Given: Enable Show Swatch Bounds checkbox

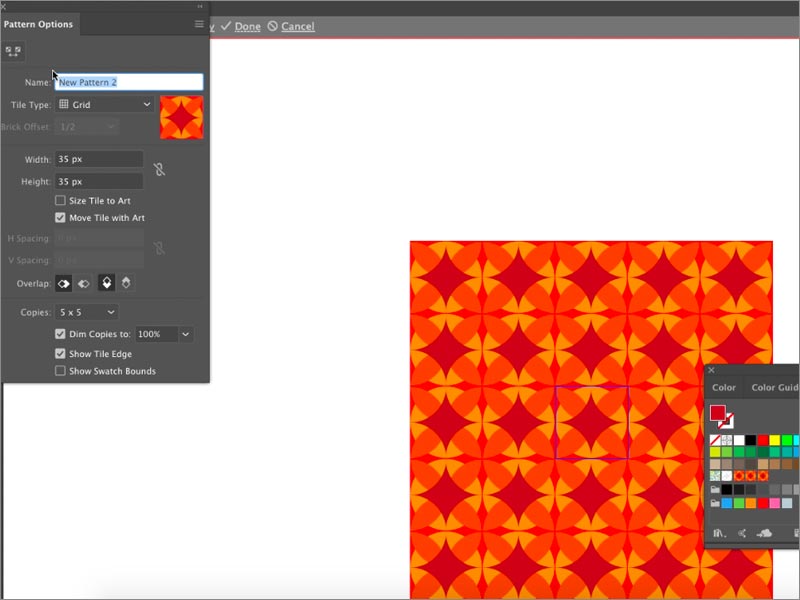Looking at the screenshot, I should [61, 371].
